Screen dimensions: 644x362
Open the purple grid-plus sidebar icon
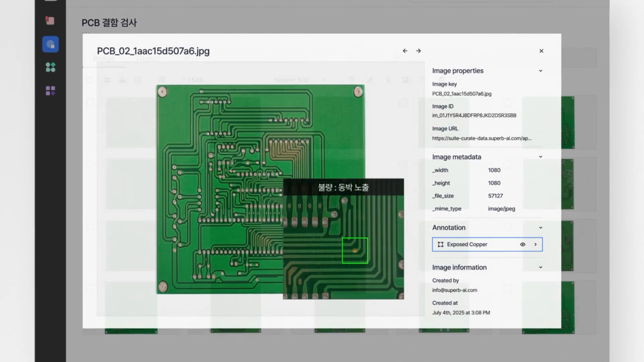51,91
